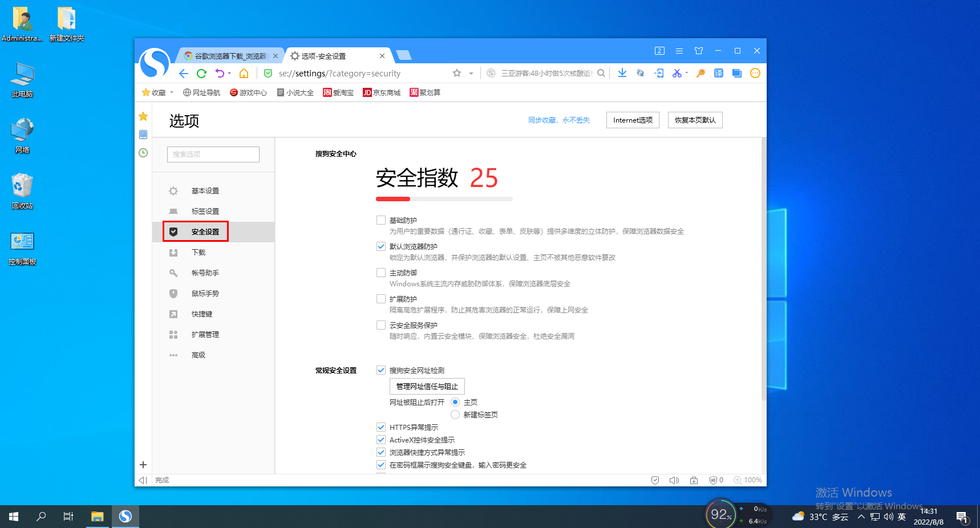The width and height of the screenshot is (980, 528).
Task: Open the download manager icon
Action: click(622, 73)
